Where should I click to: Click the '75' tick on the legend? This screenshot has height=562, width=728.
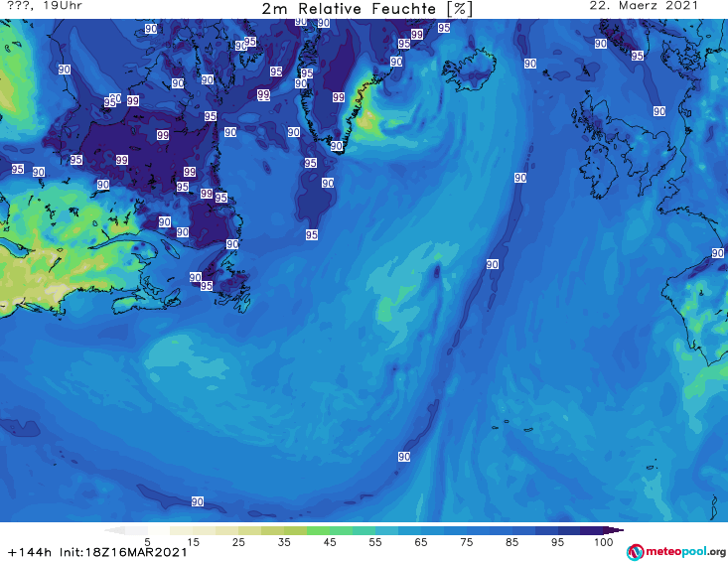click(x=466, y=542)
